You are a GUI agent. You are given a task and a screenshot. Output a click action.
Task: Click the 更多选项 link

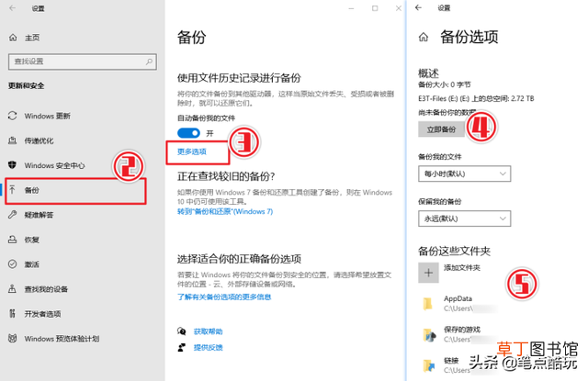tap(192, 151)
